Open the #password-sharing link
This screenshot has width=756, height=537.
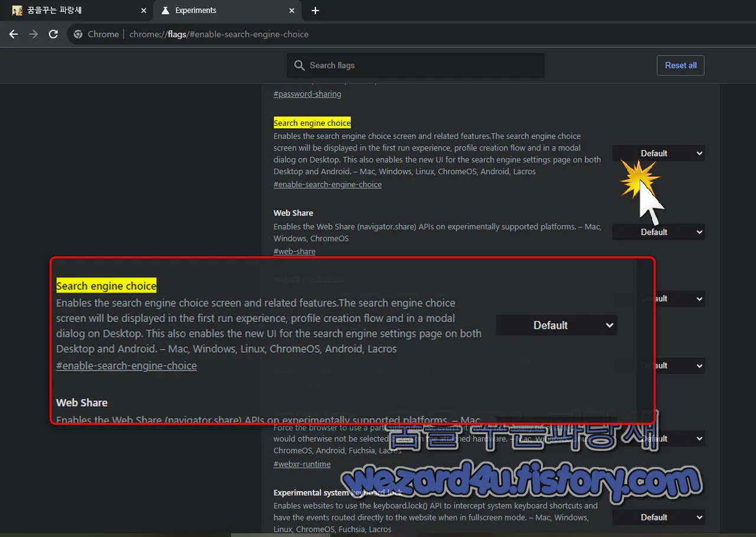coord(307,93)
